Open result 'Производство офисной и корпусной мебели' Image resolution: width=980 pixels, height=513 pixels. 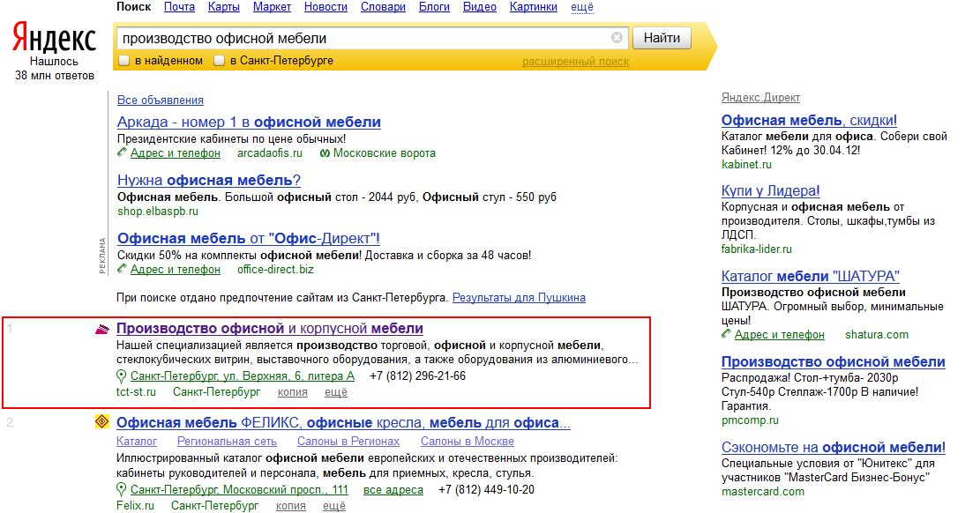(269, 328)
